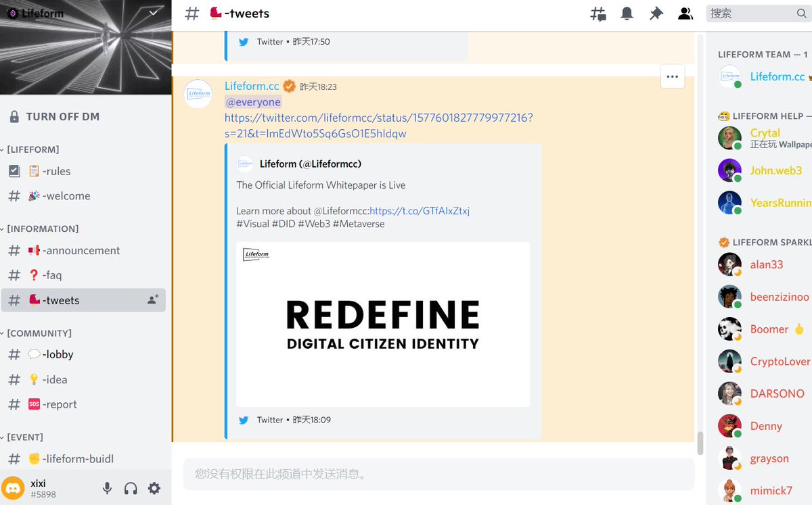Click the 昨天18:23 message timestamp
This screenshot has height=505, width=812.
click(x=318, y=87)
